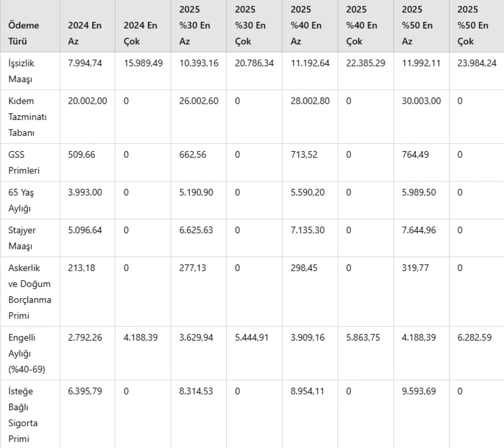Select the 2025 %30 En Az header
The width and height of the screenshot is (504, 448).
[x=195, y=25]
